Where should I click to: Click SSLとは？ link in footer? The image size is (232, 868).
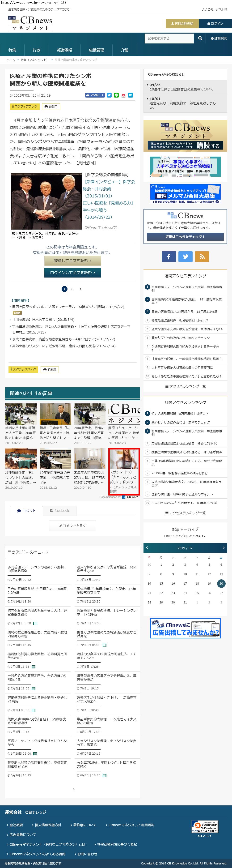click(205, 836)
